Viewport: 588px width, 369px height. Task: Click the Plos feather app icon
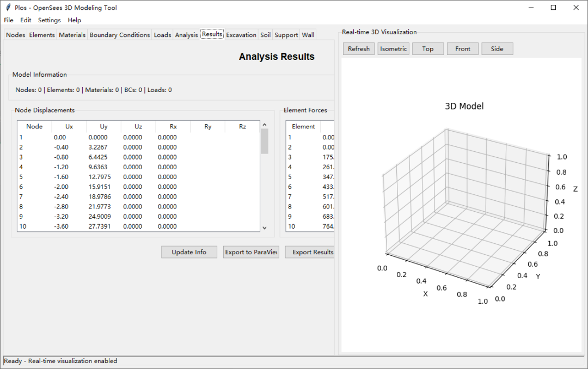[x=8, y=7]
